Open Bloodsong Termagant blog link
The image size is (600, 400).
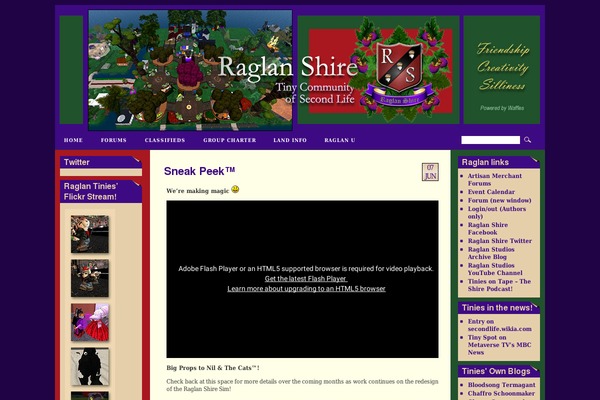[x=501, y=385]
